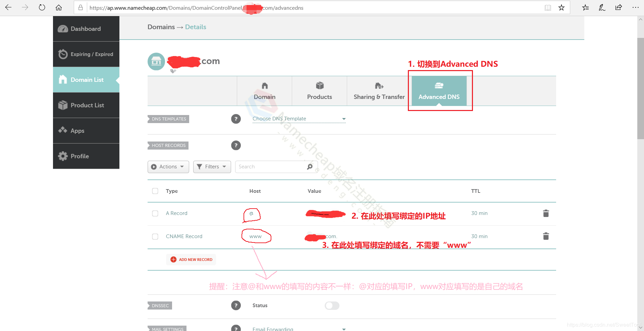
Task: Check the A Record checkbox
Action: click(x=155, y=213)
